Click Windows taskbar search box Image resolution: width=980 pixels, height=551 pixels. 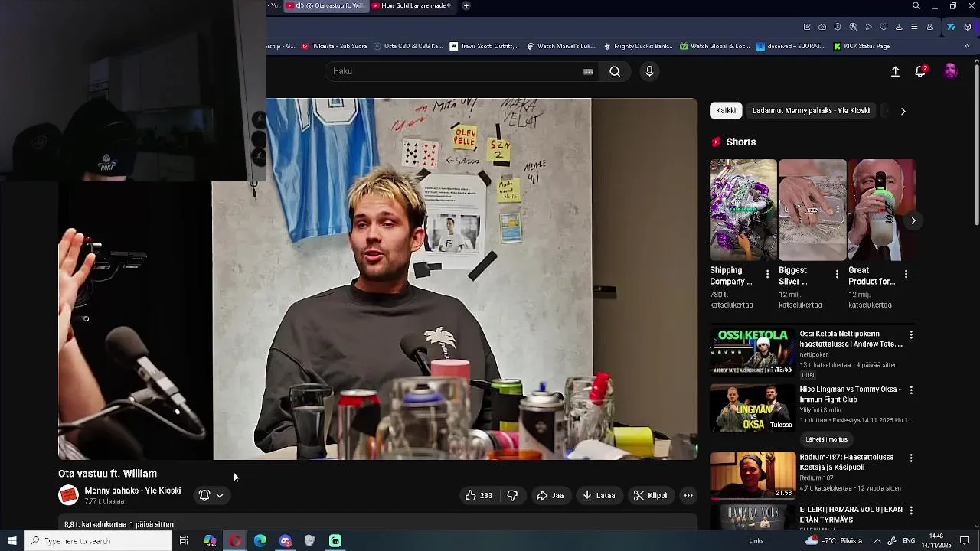pos(98,541)
